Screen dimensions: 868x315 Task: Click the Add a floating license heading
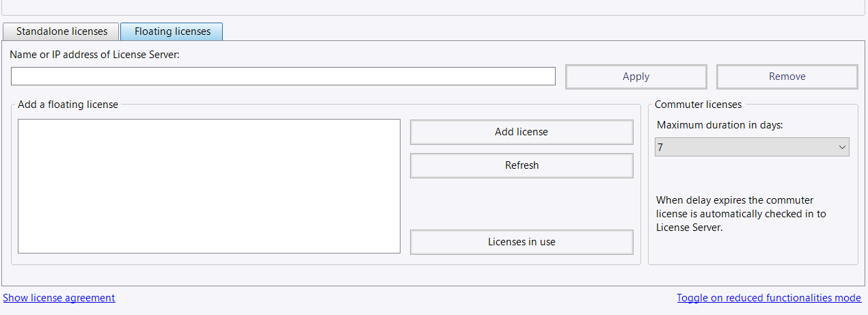click(x=68, y=105)
